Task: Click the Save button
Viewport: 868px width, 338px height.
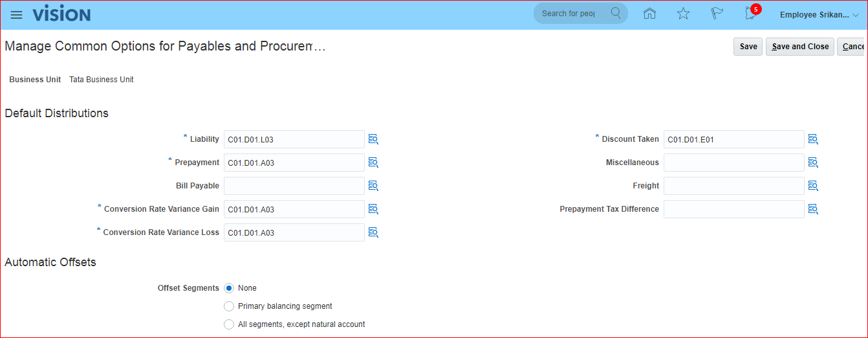Action: [748, 47]
